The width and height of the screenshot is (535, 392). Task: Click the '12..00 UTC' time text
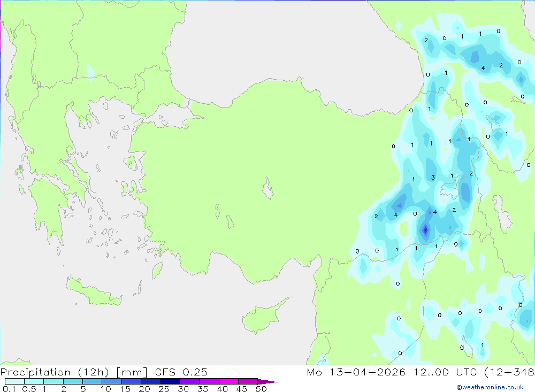445,372
